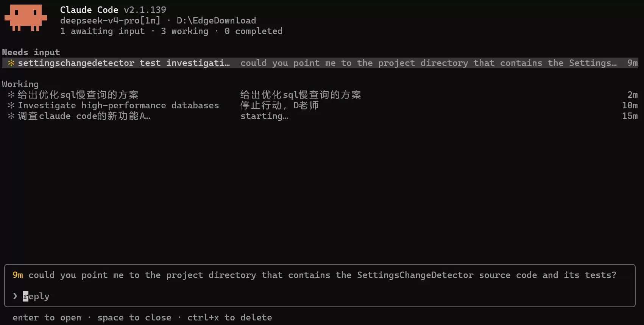Click the 'space to close' hint

134,317
